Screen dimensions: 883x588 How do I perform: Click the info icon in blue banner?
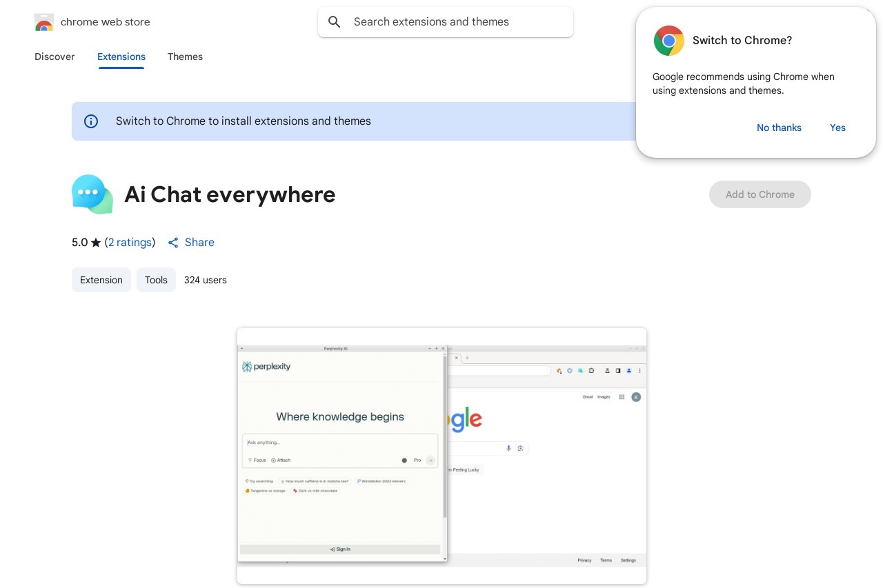tap(91, 121)
